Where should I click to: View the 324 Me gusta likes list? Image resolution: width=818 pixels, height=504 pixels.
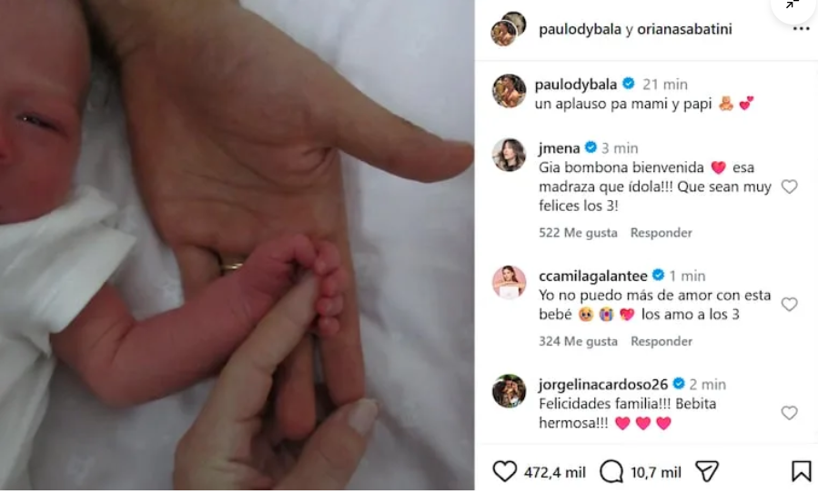(578, 341)
